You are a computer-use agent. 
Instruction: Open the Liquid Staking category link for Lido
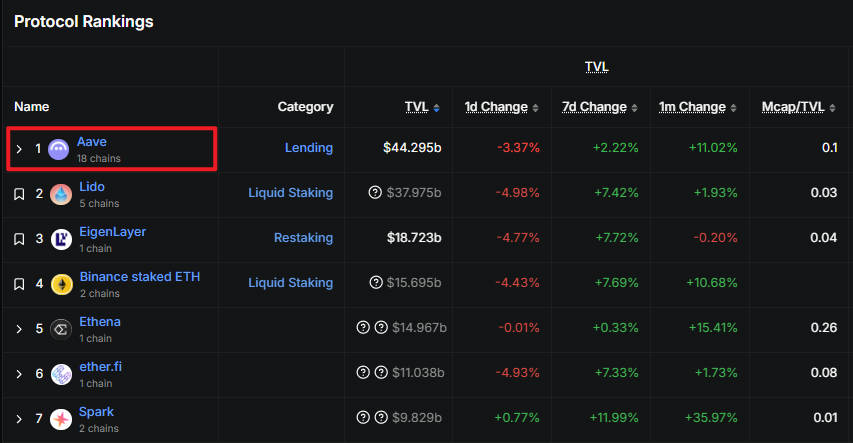click(290, 193)
